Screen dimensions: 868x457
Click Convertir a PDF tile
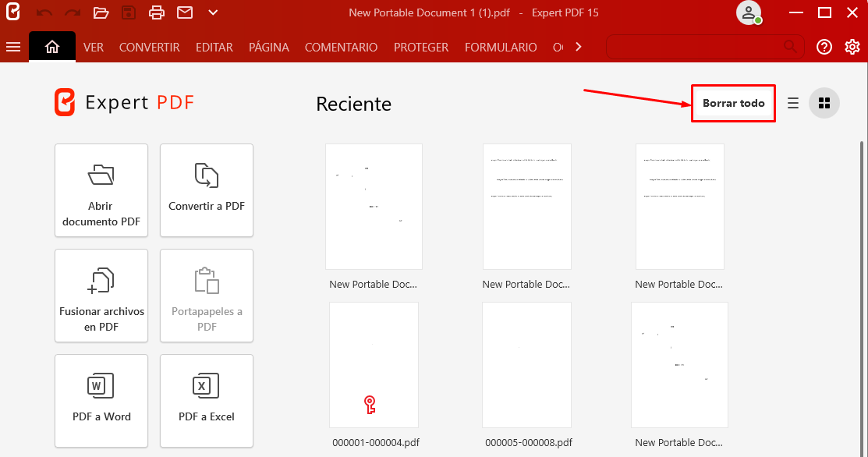pos(207,190)
